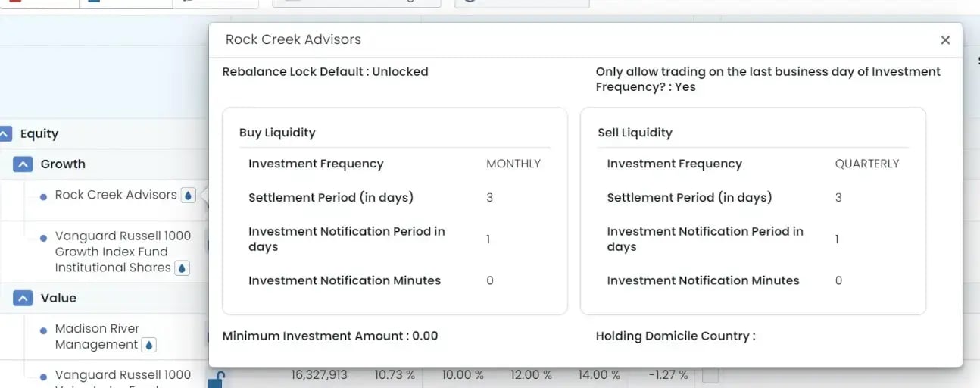
Task: Close the Rock Creek Advisors popup
Action: click(x=945, y=40)
